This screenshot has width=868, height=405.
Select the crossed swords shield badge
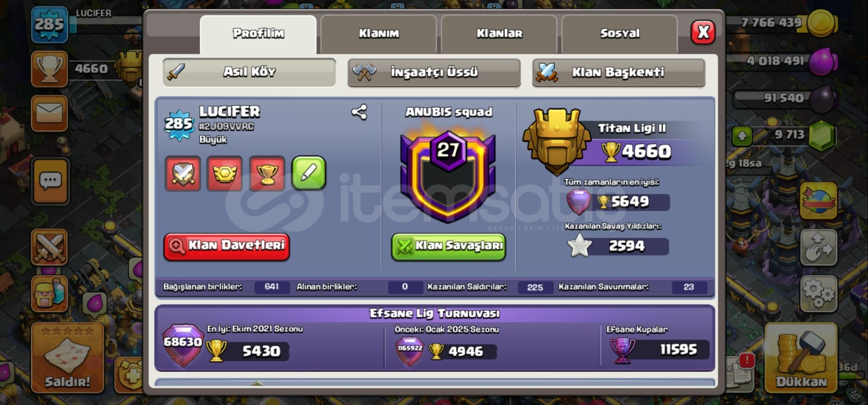click(183, 173)
